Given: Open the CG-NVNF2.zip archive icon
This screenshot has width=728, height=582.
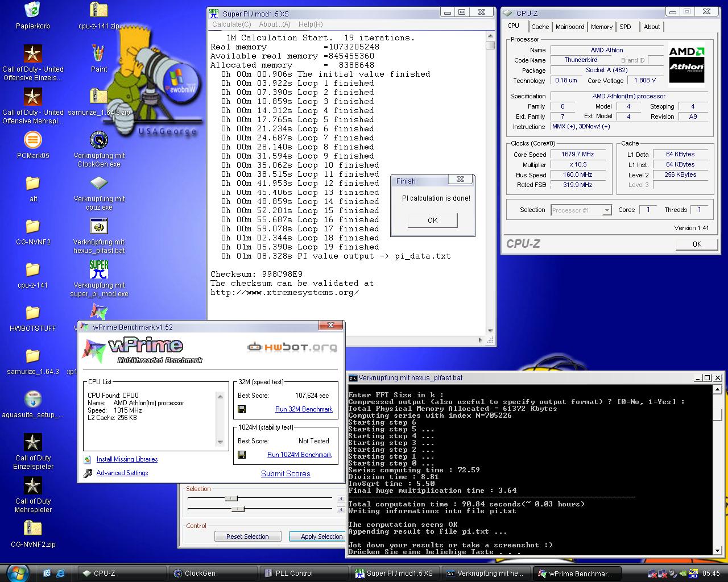Looking at the screenshot, I should (x=33, y=529).
